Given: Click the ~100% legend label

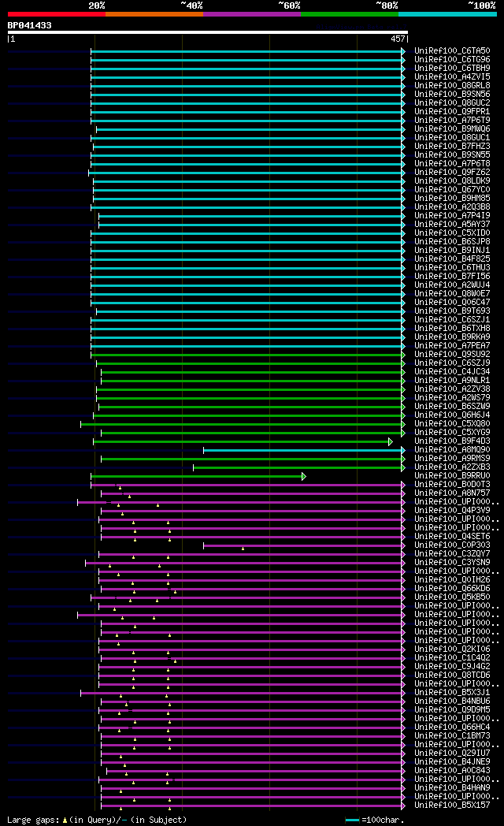Looking at the screenshot, I should coord(482,6).
